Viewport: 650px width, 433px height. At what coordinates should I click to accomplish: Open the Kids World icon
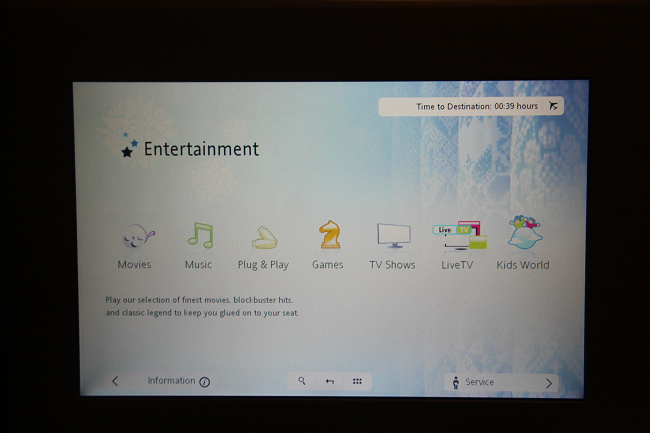click(x=525, y=232)
